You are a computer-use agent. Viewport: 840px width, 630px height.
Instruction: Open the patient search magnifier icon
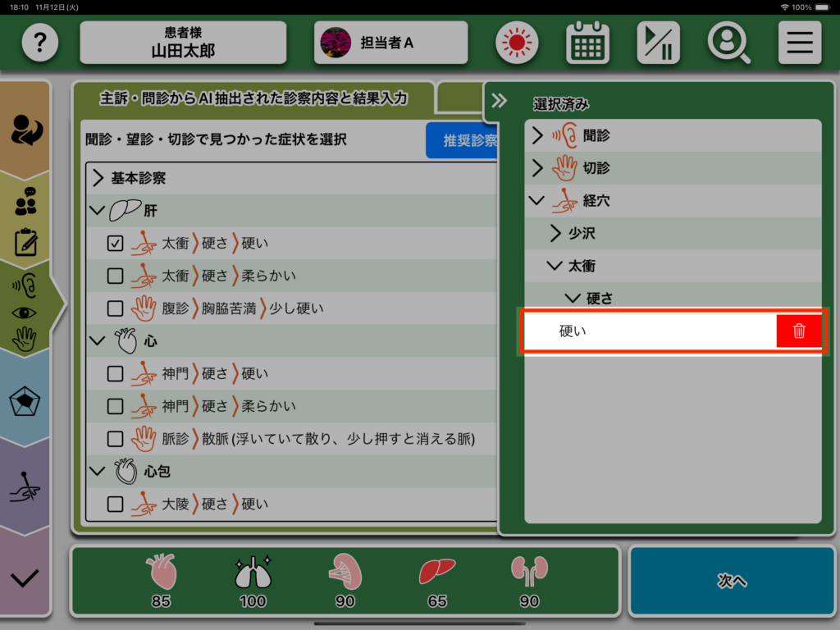[728, 43]
